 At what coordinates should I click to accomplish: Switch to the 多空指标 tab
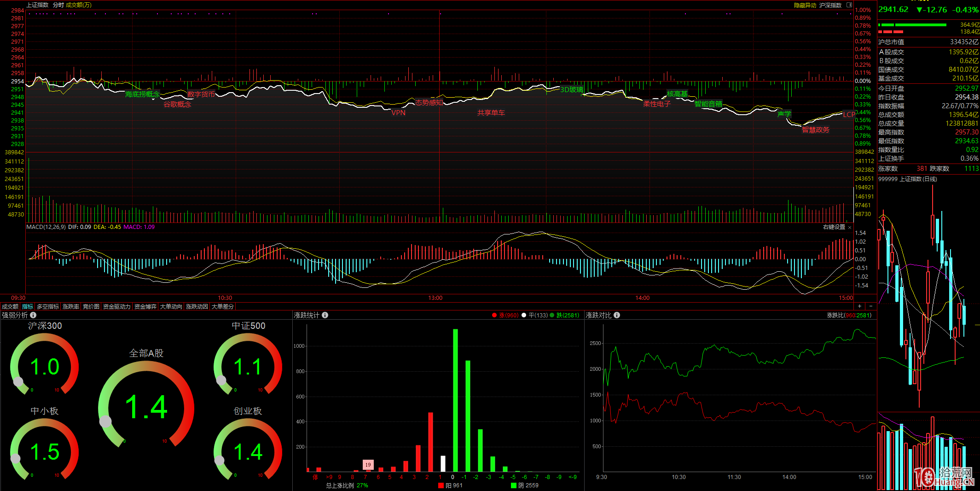48,307
